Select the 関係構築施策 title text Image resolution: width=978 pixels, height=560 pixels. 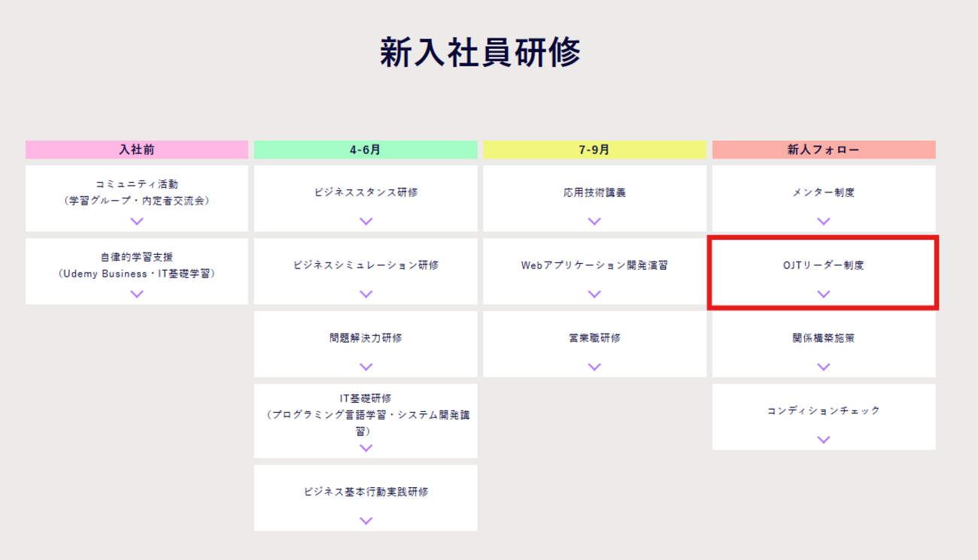823,338
